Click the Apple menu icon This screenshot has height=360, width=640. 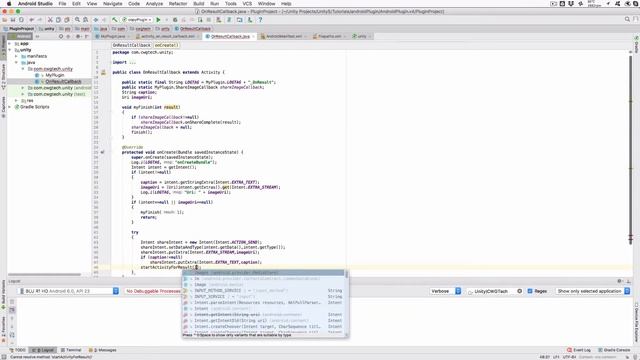coord(9,4)
